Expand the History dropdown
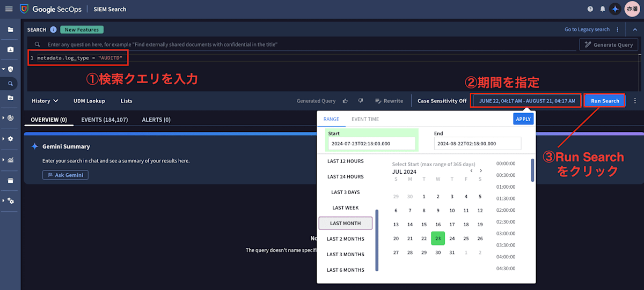 click(45, 101)
